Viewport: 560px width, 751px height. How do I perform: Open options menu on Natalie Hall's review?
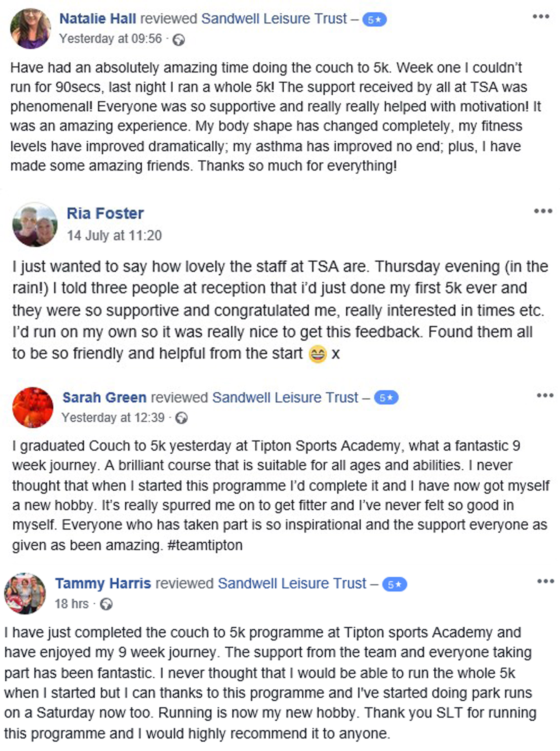pyautogui.click(x=541, y=17)
